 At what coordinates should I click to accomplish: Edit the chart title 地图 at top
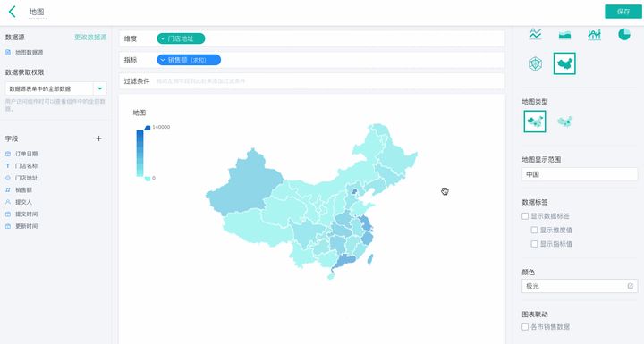point(37,12)
